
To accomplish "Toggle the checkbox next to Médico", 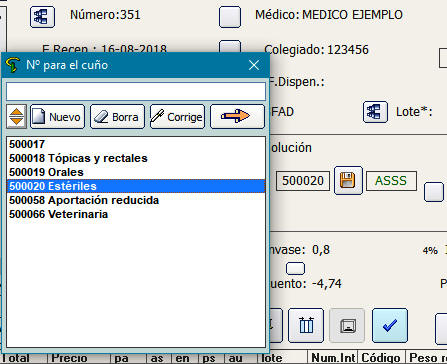I will (230, 17).
